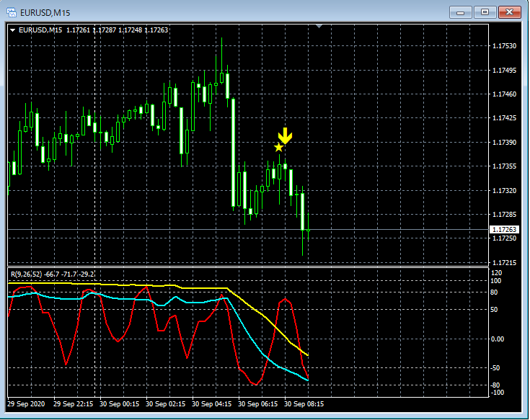This screenshot has width=530, height=420.
Task: Click the 1.17320 price scale label
Action: (504, 190)
